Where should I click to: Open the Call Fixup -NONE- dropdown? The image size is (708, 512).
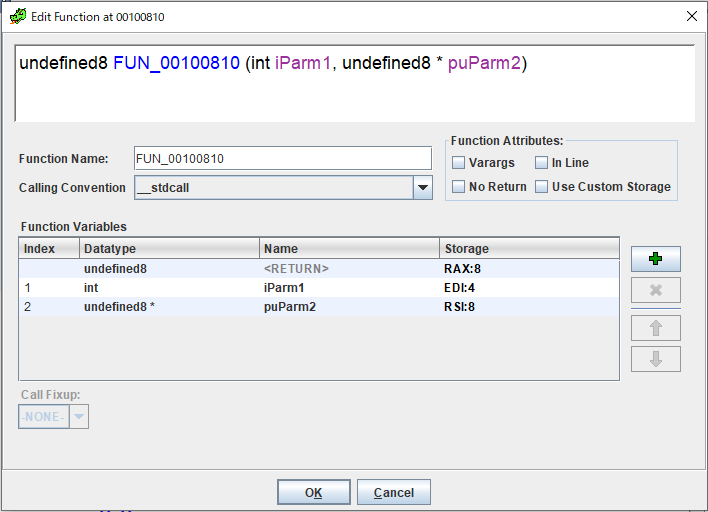(x=53, y=416)
